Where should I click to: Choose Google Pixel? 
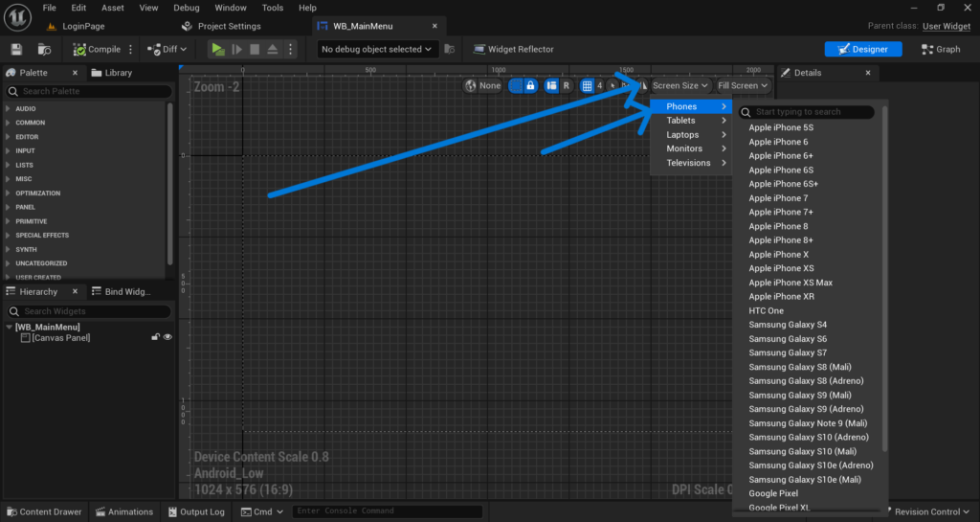click(773, 493)
